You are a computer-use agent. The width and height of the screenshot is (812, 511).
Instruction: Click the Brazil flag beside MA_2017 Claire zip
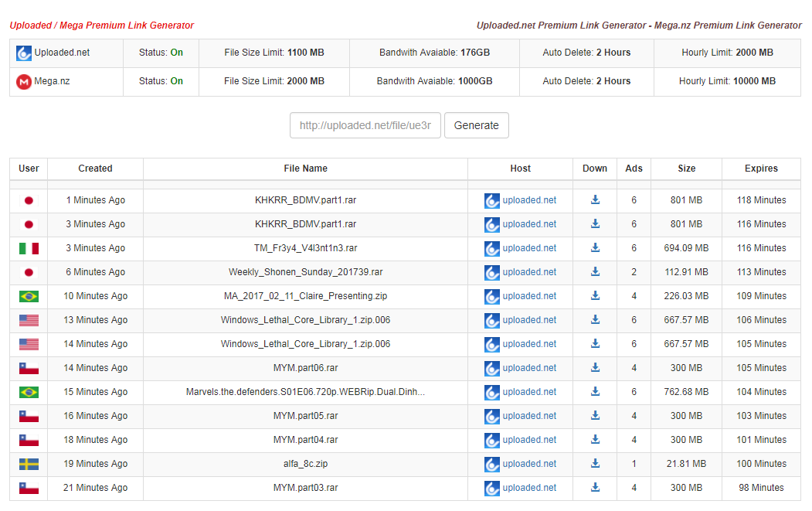[29, 295]
